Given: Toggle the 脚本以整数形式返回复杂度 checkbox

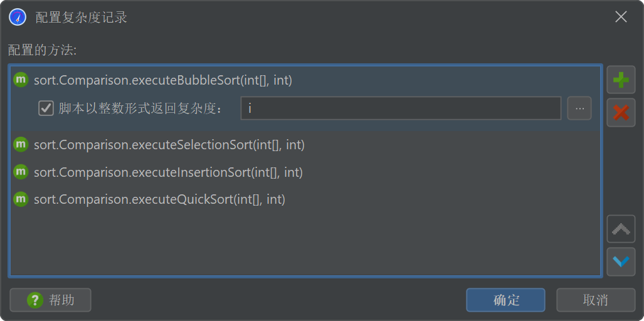Looking at the screenshot, I should [46, 108].
